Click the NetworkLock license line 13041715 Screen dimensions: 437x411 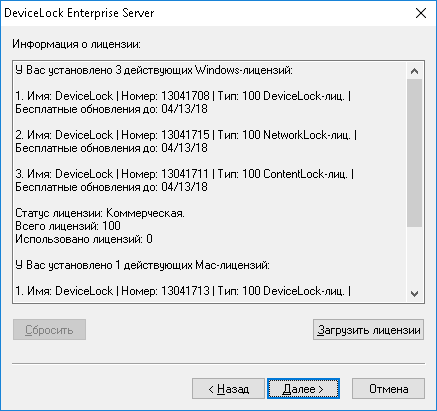click(x=186, y=135)
